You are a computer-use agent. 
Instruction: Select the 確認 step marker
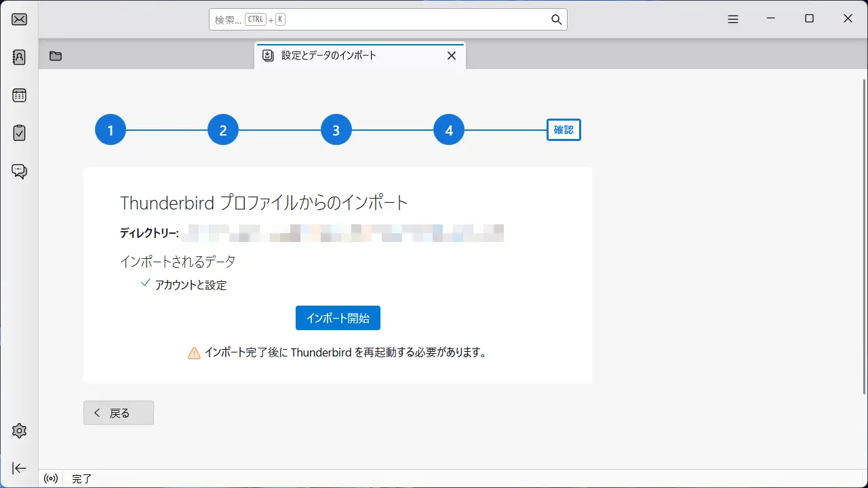click(564, 130)
